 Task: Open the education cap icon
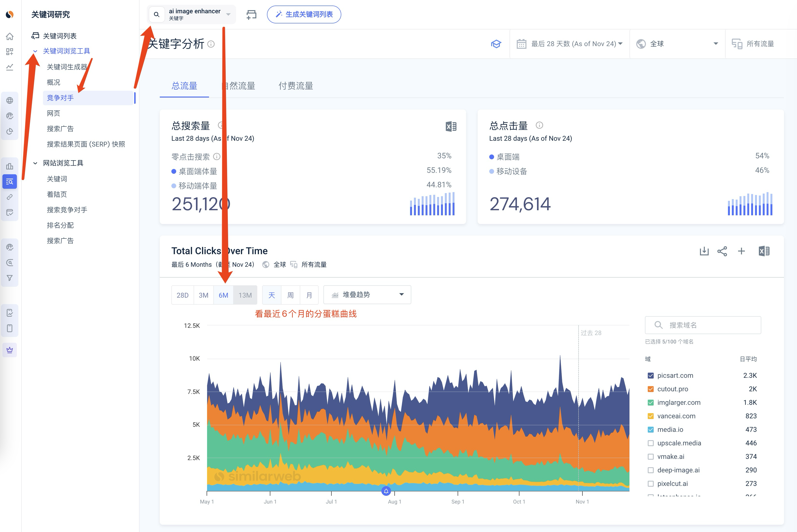[496, 44]
